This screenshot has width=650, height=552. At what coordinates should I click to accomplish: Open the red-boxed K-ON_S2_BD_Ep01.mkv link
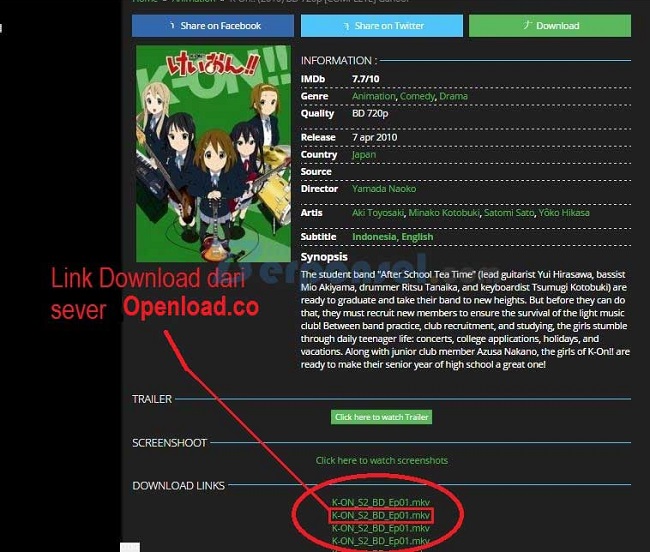[381, 516]
